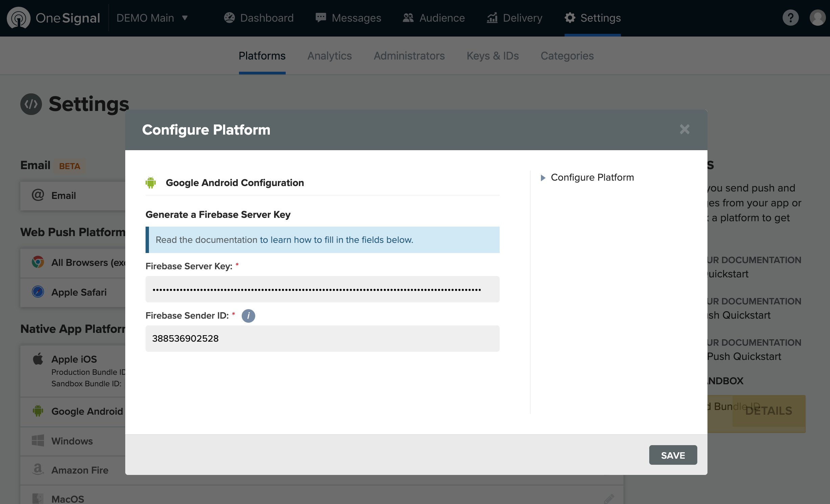Expand the Configure Platform step
The width and height of the screenshot is (830, 504).
[x=543, y=178]
